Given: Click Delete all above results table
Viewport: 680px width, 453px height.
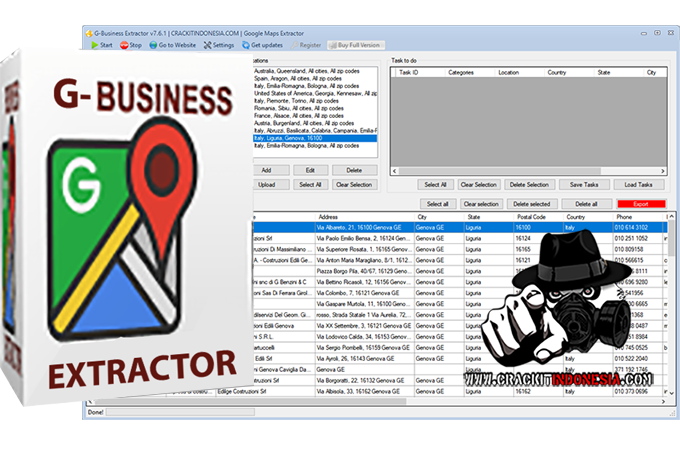Looking at the screenshot, I should click(x=586, y=203).
